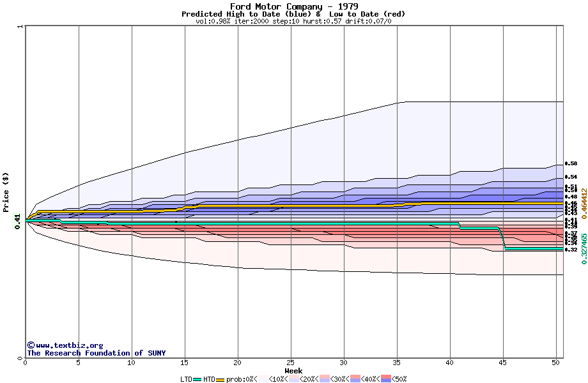Click the 0.58 price label on right
This screenshot has width=588, height=383.
pyautogui.click(x=571, y=163)
